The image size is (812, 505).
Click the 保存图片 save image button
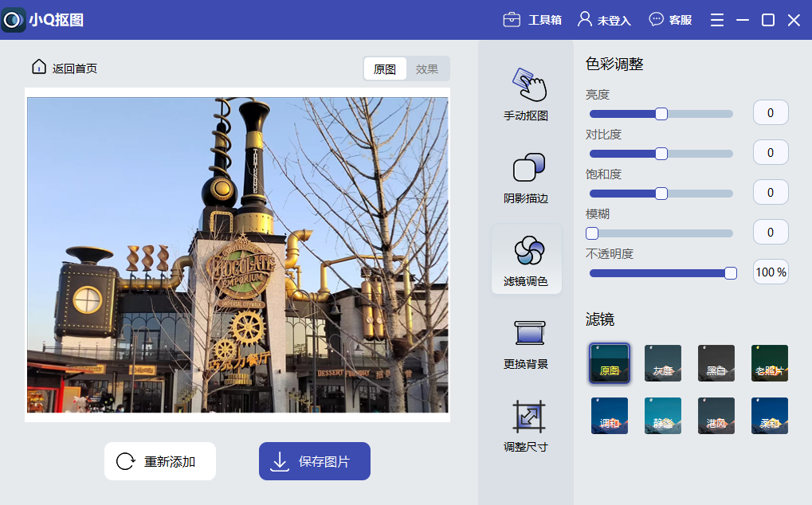[x=314, y=461]
